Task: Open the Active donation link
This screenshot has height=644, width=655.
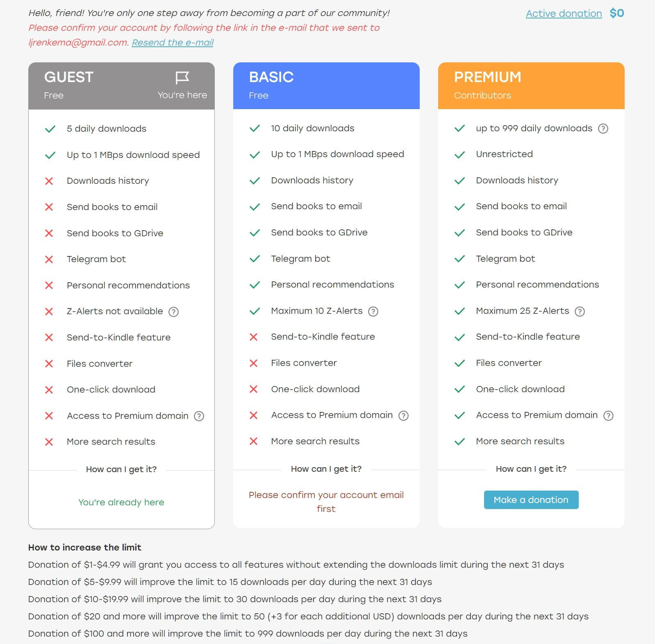Action: point(564,14)
